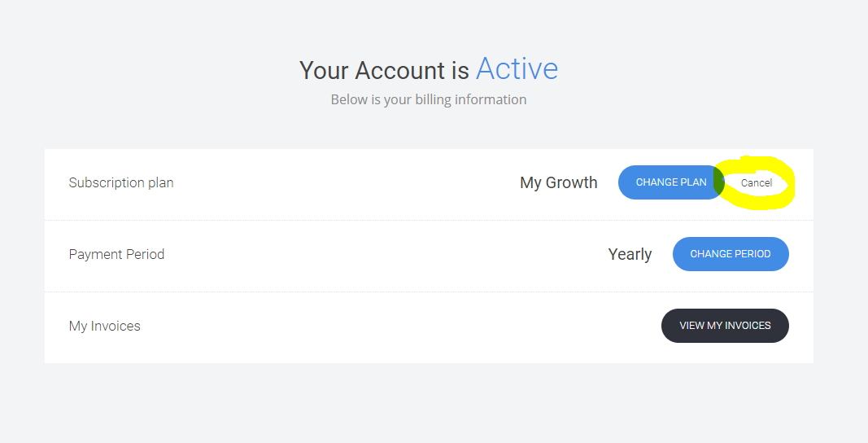Click the word "Account" in the heading

(x=400, y=71)
